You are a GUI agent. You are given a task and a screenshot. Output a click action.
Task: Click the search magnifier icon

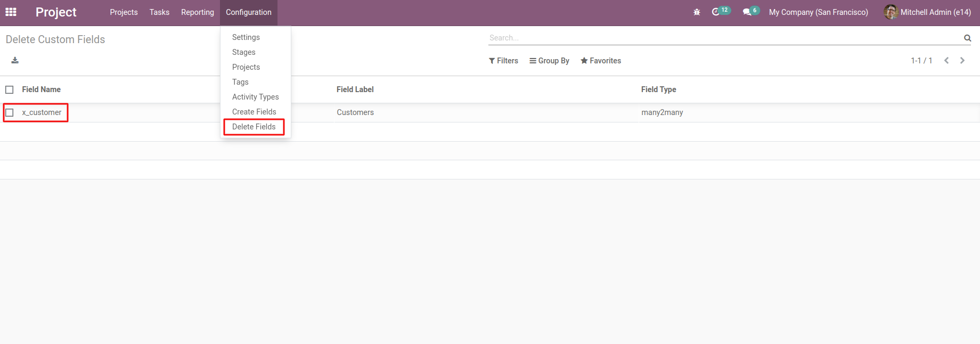(967, 38)
